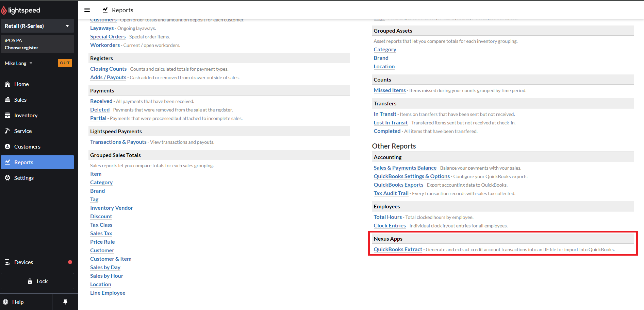Open the Home menu item
The width and height of the screenshot is (644, 310).
pyautogui.click(x=37, y=84)
